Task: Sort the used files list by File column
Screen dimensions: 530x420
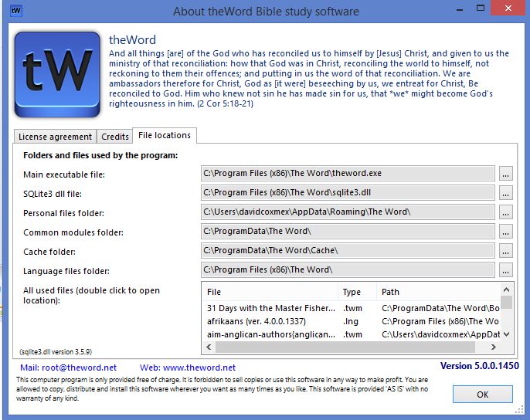Action: [270, 292]
